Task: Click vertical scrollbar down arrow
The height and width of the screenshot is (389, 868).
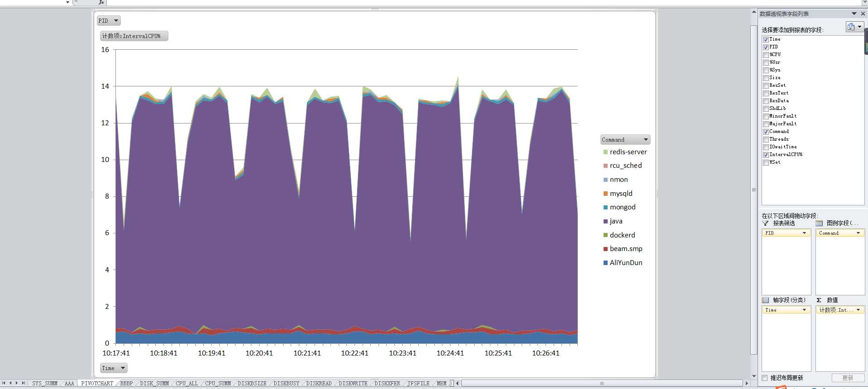Action: (754, 376)
